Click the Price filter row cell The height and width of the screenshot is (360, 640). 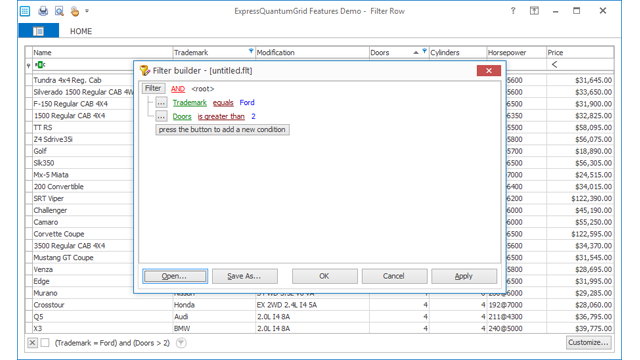(580, 64)
